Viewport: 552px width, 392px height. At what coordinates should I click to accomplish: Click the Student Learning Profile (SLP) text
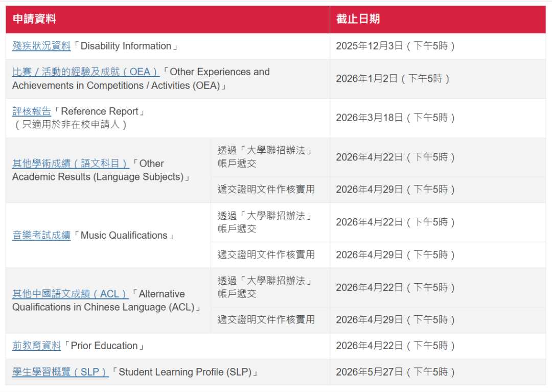coord(185,372)
